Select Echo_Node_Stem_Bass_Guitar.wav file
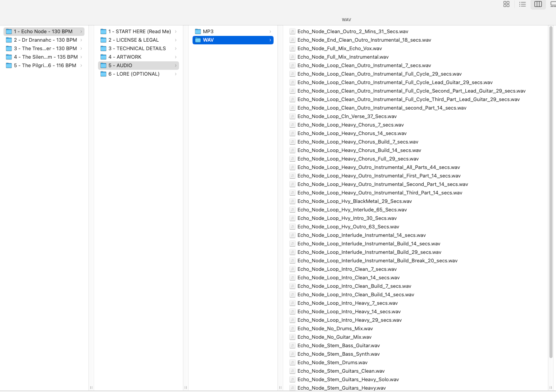The width and height of the screenshot is (556, 392). click(338, 346)
